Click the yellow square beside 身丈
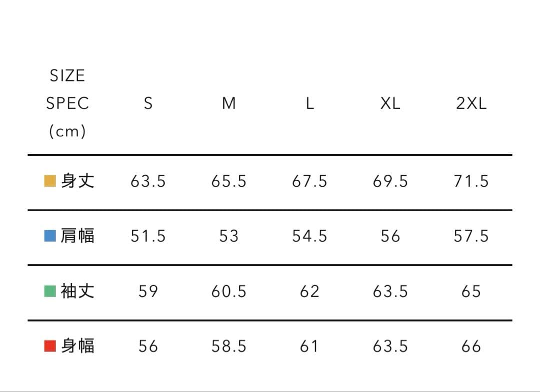Image resolution: width=540 pixels, height=392 pixels. pos(50,181)
